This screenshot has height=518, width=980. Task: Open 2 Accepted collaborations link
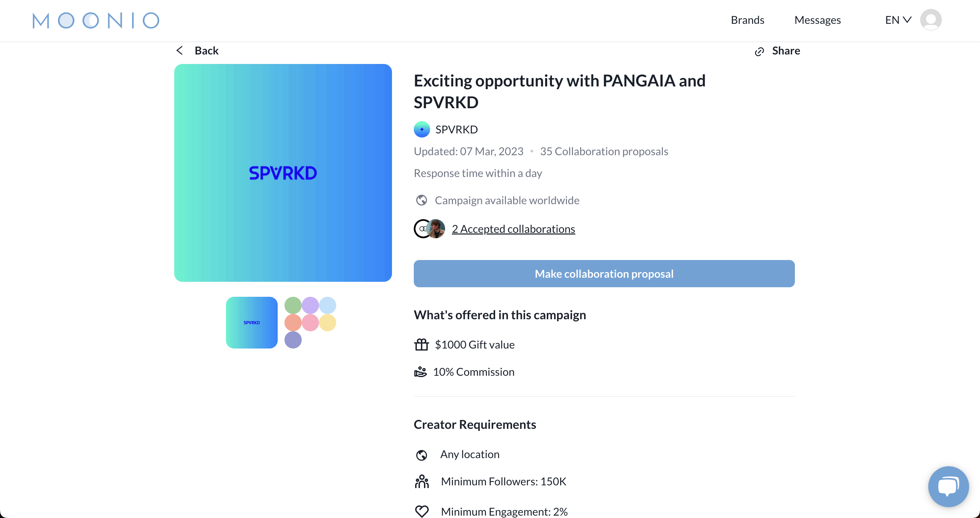513,229
